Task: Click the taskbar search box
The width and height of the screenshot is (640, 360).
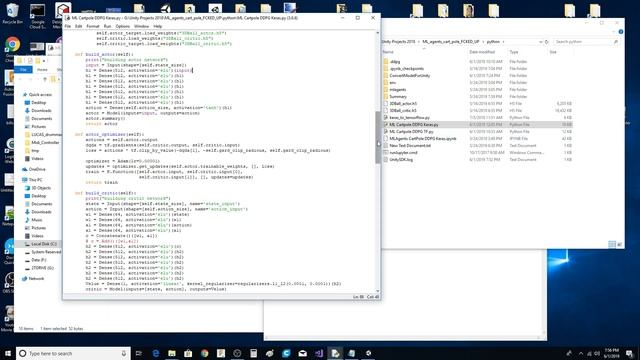Action: [73, 353]
